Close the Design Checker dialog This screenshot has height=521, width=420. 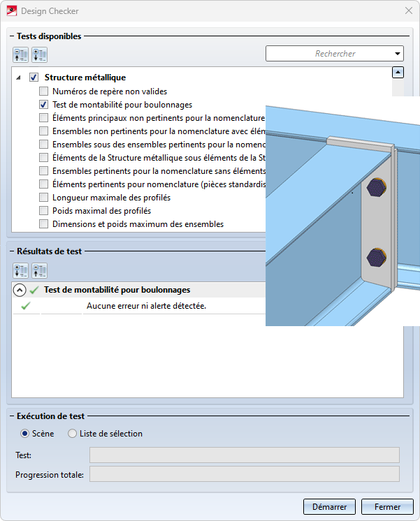coord(409,10)
